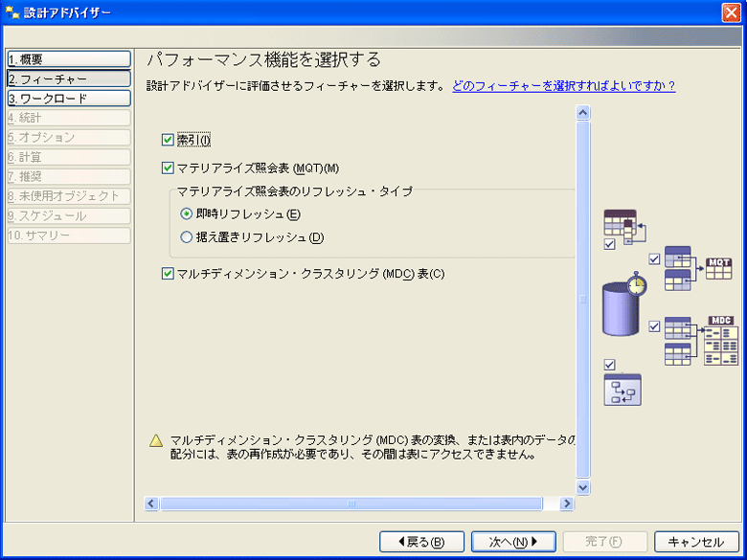The height and width of the screenshot is (560, 747).
Task: Click step 5. オプション tab
Action: (x=69, y=137)
